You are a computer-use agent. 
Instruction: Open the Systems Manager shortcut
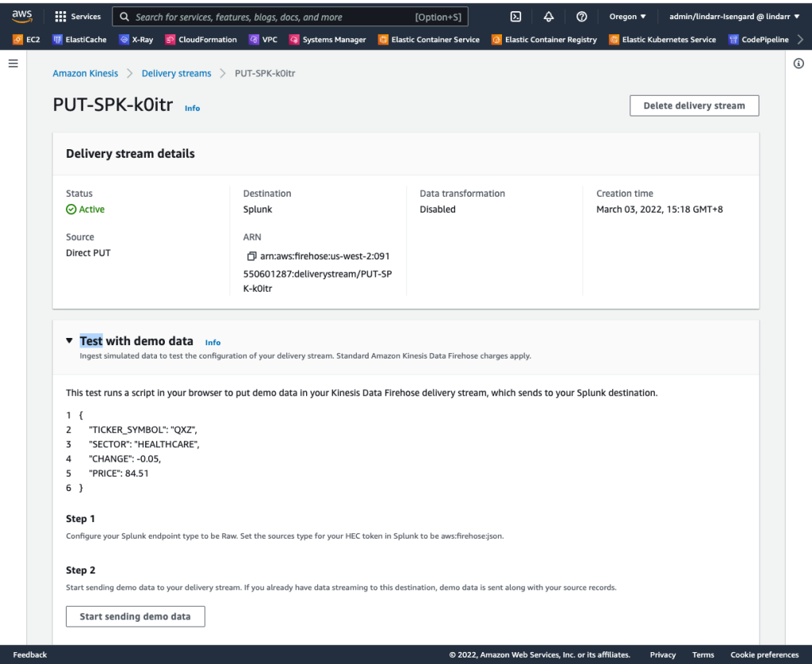point(327,40)
